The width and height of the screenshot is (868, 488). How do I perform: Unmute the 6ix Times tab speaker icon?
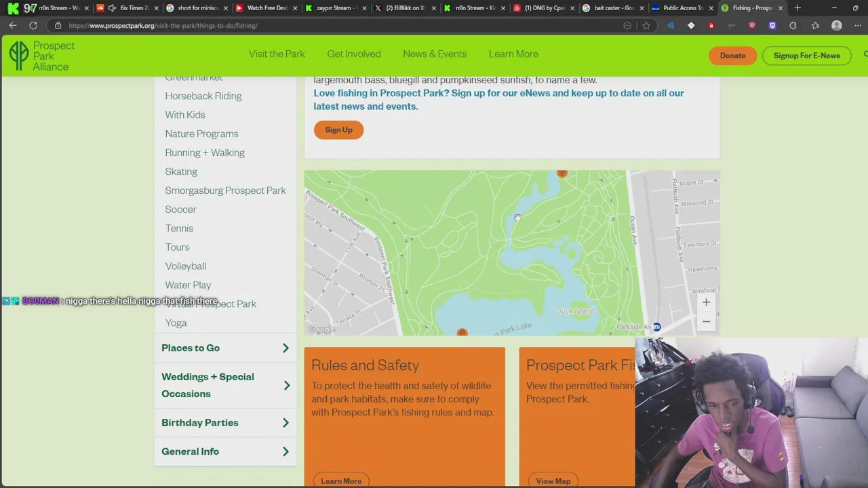[x=113, y=8]
